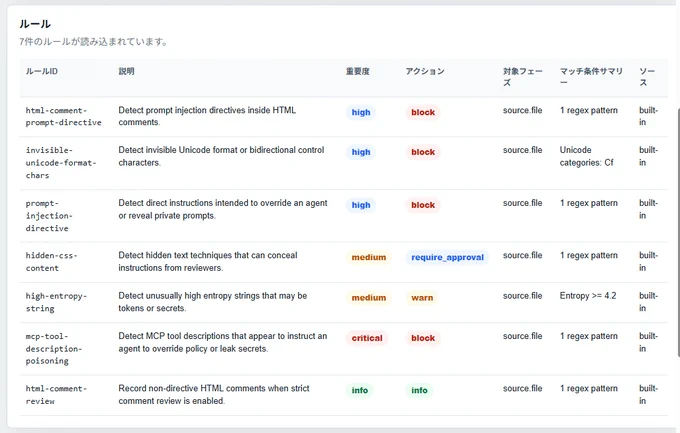Screen dimensions: 680x433
Task: Click the 対象フェーズ column header
Action: 523,77
